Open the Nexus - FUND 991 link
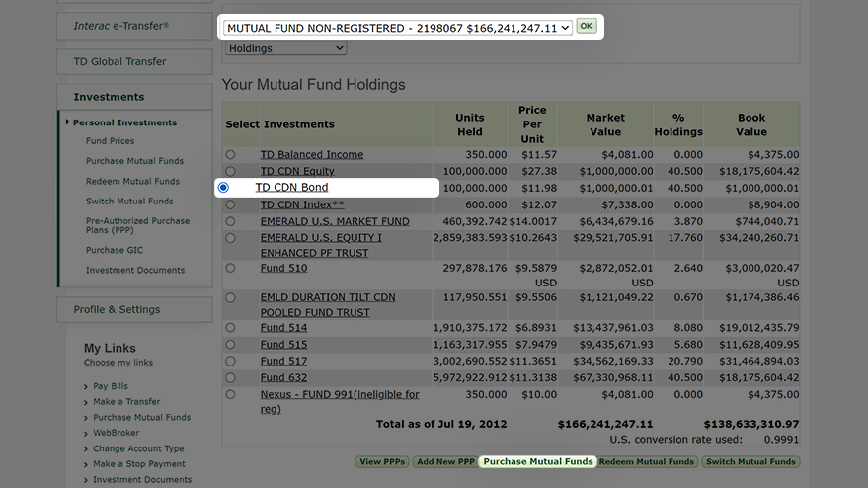This screenshot has height=488, width=868. click(340, 402)
